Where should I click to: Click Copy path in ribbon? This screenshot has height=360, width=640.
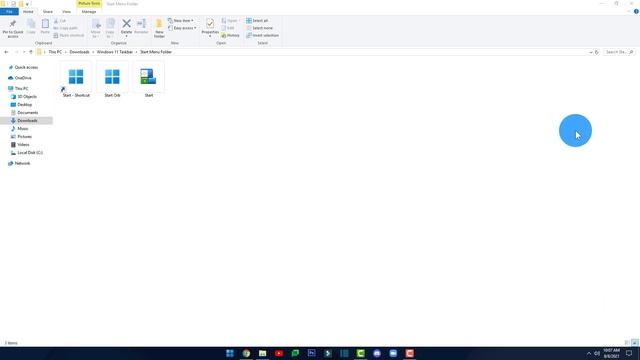click(x=65, y=28)
